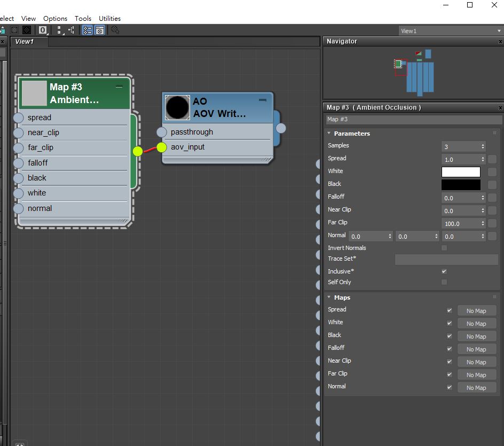
Task: Close the Navigator panel
Action: pyautogui.click(x=500, y=42)
